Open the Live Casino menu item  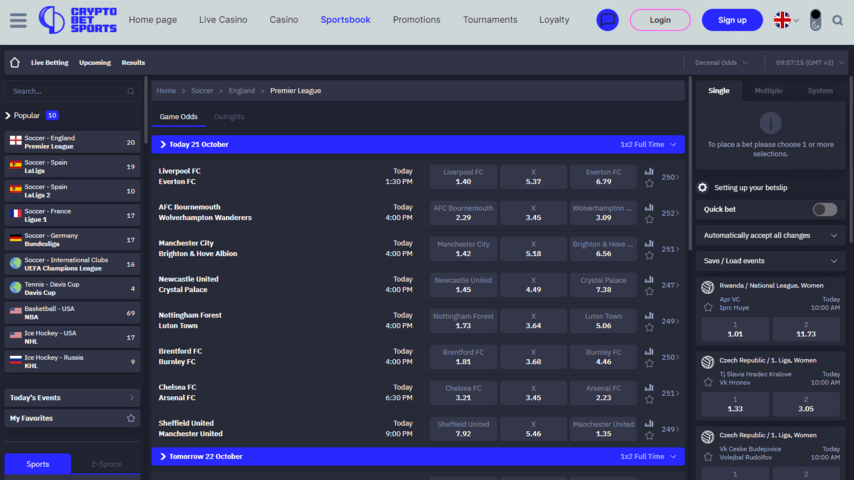223,20
